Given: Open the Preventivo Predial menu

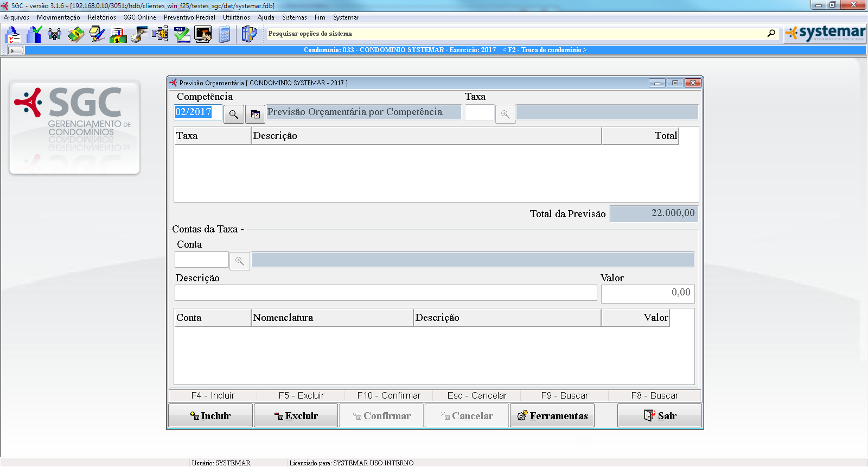Looking at the screenshot, I should 189,17.
